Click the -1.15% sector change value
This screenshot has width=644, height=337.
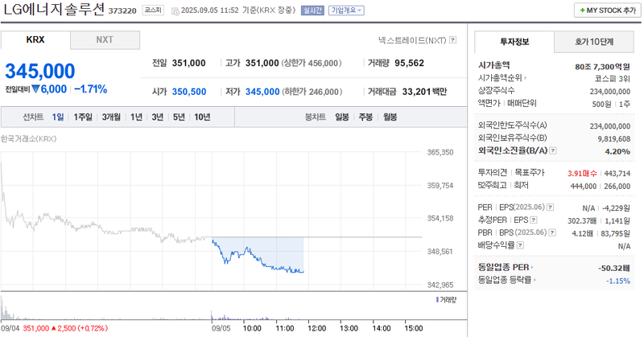[x=618, y=281]
